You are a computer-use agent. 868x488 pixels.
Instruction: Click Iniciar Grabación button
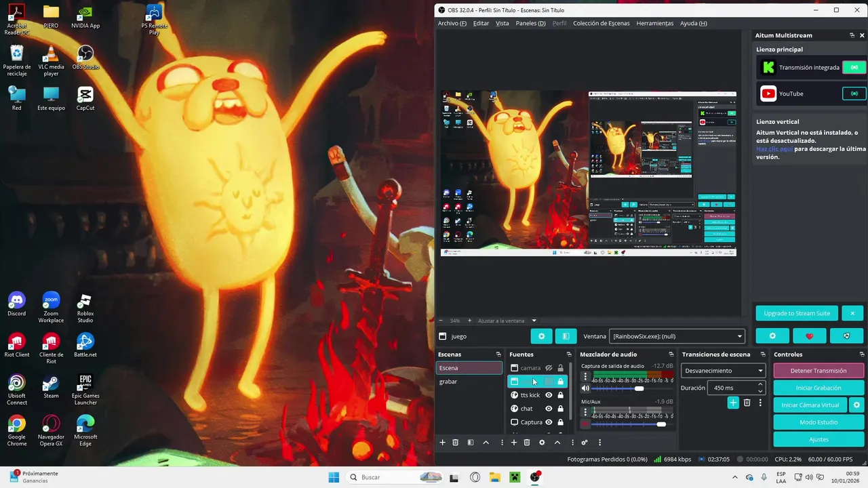[x=818, y=388]
